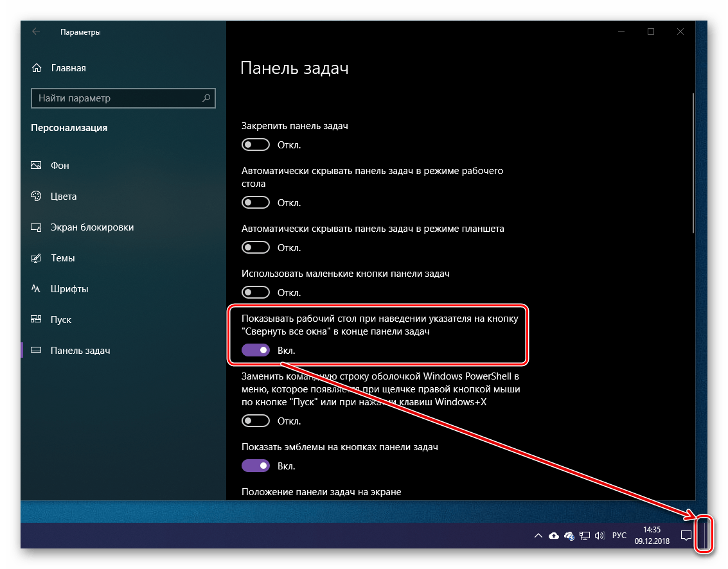Open the volume speaker tray icon
Image resolution: width=728 pixels, height=569 pixels.
599,536
